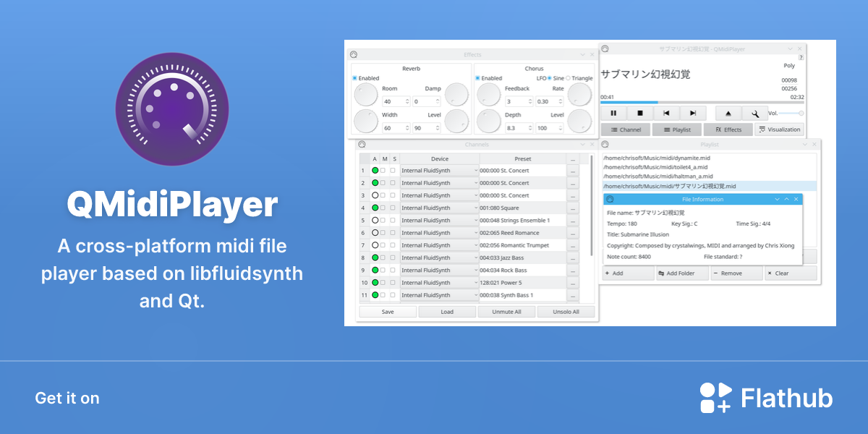
Task: Click the Chorus Depth value stepper
Action: click(x=530, y=128)
